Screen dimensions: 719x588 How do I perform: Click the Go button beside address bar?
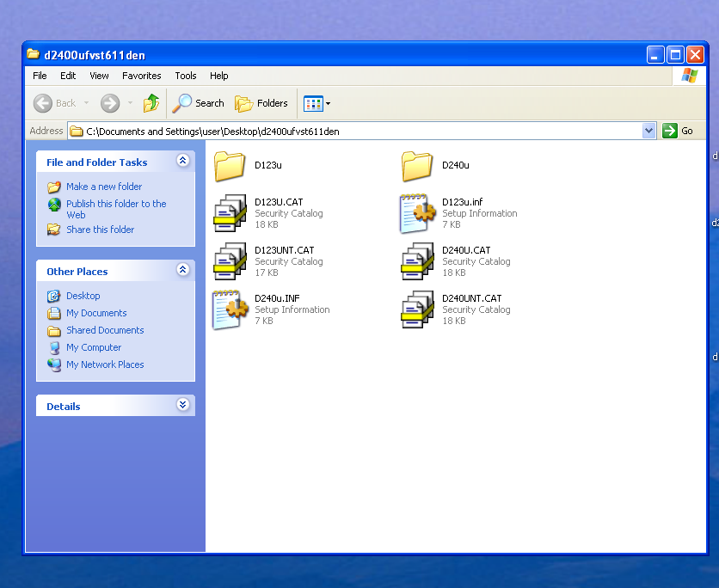point(678,131)
